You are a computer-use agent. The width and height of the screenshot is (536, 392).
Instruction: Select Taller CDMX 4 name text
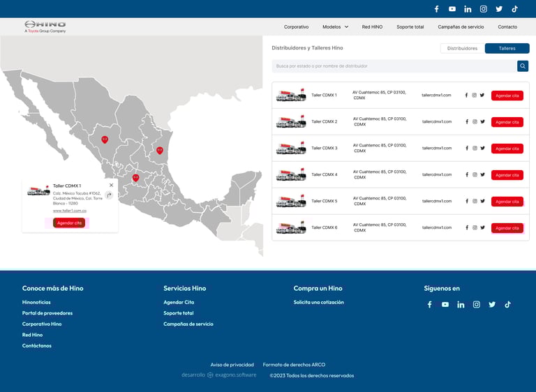(x=324, y=174)
